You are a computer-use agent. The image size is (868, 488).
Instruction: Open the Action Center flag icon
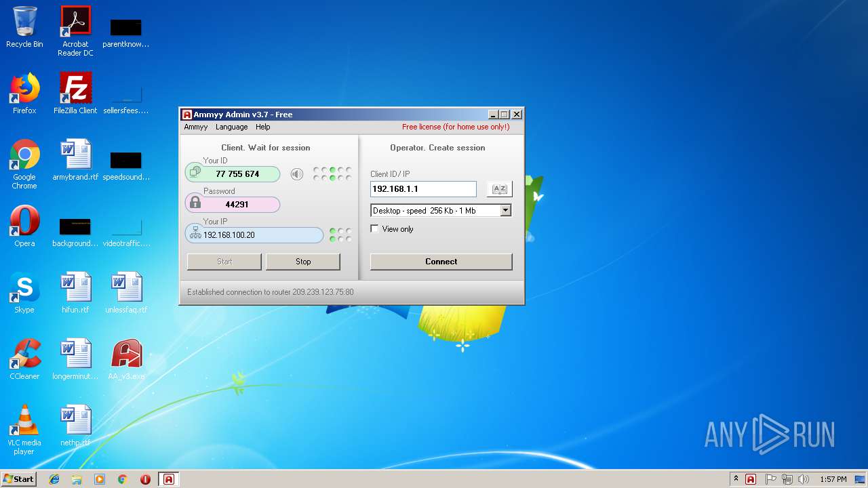coord(770,479)
